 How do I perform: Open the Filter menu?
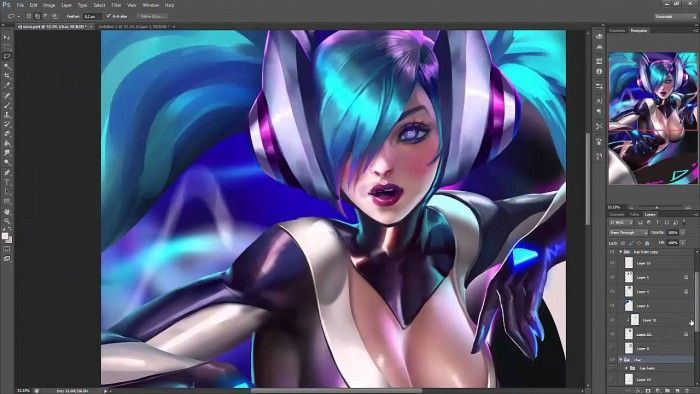click(x=116, y=5)
